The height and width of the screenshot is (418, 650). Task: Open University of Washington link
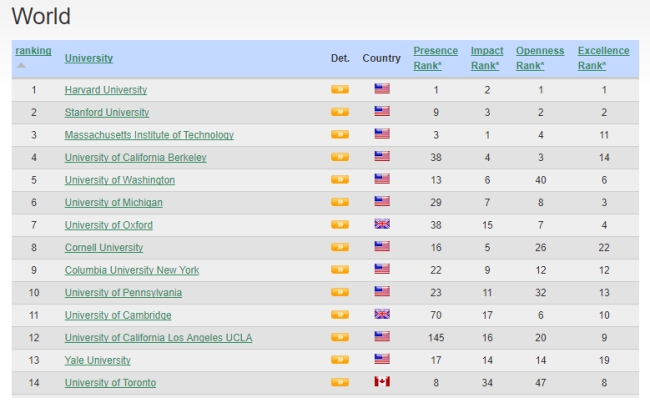click(x=120, y=180)
